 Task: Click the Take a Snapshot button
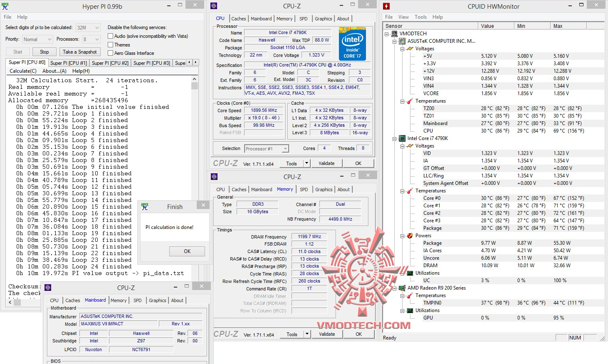pyautogui.click(x=80, y=52)
